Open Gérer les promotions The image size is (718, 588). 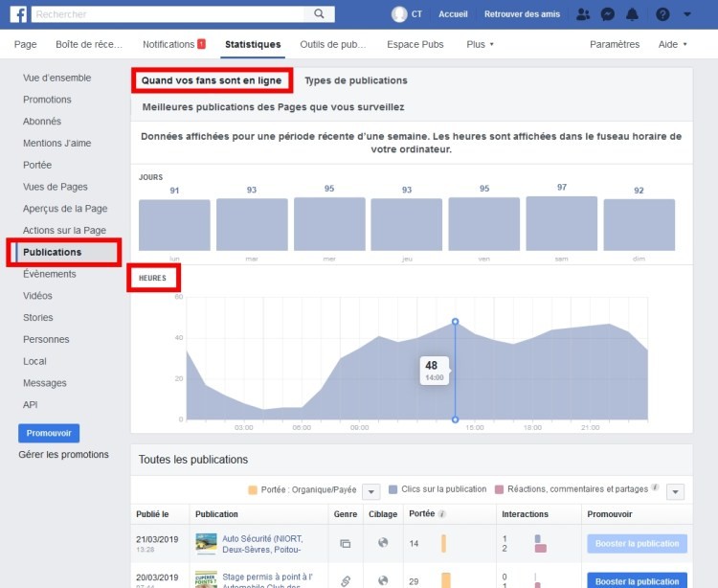[63, 455]
